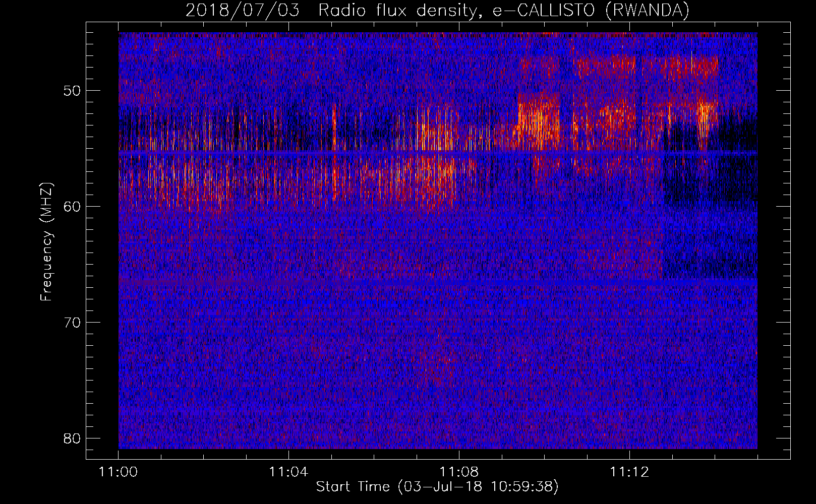Click the plot title 'Radio flux density, e-CALLISTO (RWANDA)'
Image resolution: width=816 pixels, height=504 pixels.
pyautogui.click(x=503, y=10)
